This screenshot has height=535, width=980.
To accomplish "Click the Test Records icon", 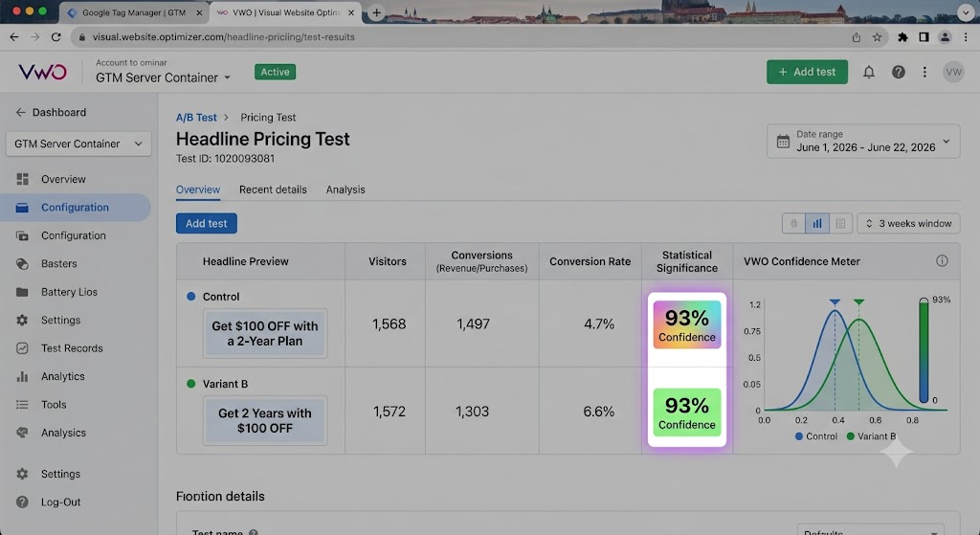I will point(23,348).
